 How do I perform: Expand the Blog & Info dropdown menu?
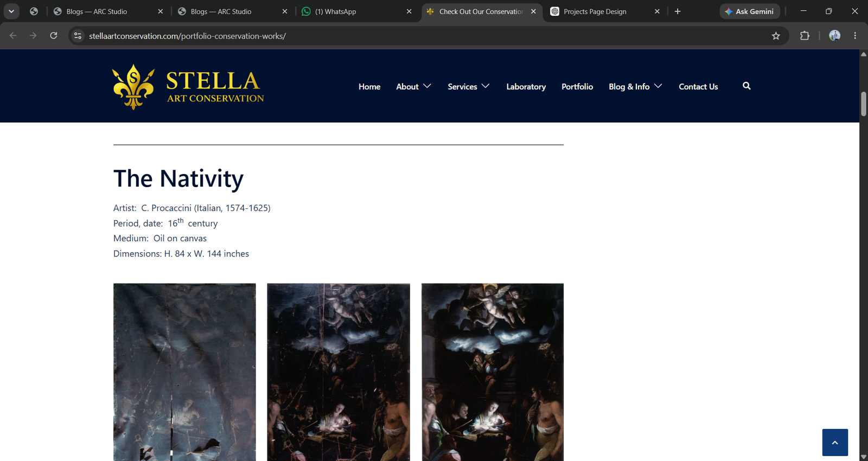click(x=635, y=86)
